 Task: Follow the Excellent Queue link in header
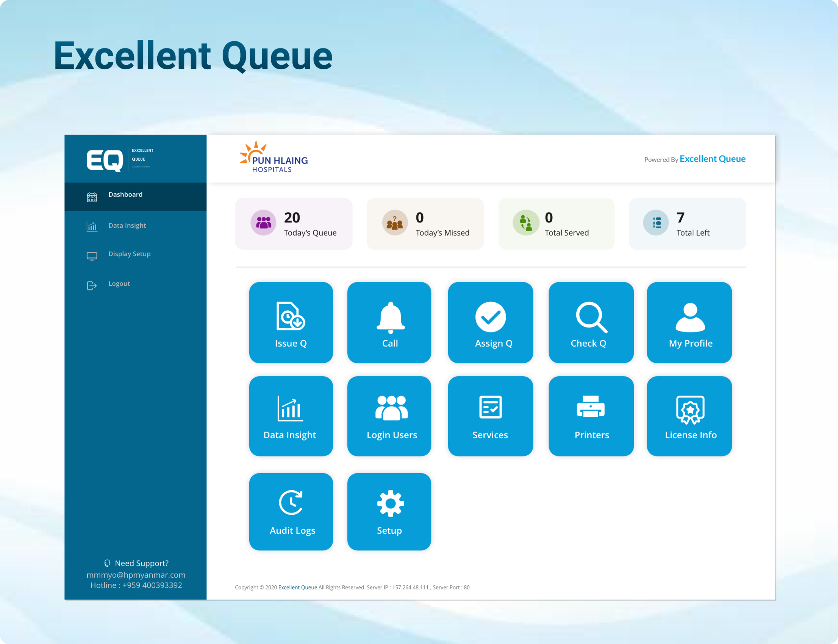(712, 159)
